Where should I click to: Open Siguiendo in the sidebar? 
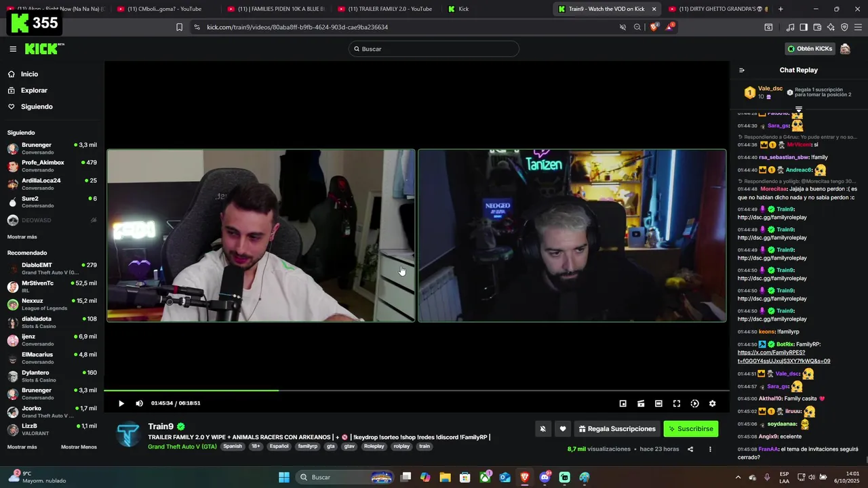tap(37, 106)
